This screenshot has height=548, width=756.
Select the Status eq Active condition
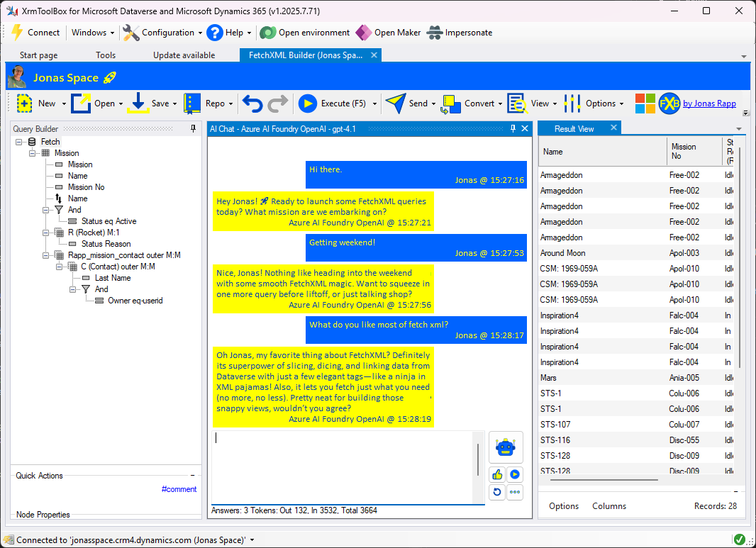(109, 221)
